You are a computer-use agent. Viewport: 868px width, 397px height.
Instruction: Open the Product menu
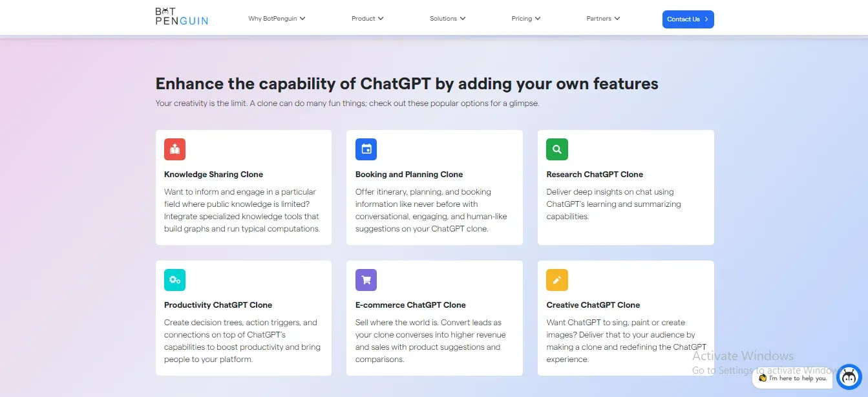pos(367,19)
